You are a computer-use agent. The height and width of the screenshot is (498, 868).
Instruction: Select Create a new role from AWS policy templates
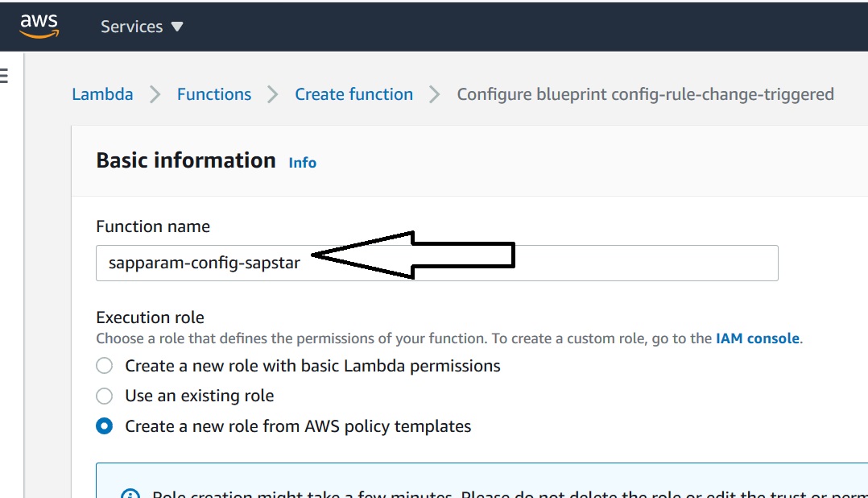click(x=104, y=426)
